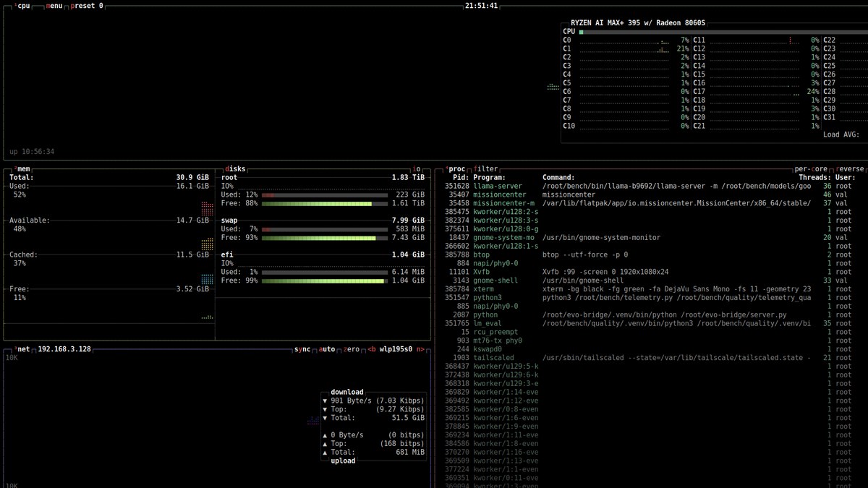Viewport: 868px width, 488px height.
Task: Click the Used memory 16.1 GiB value
Action: click(x=192, y=186)
